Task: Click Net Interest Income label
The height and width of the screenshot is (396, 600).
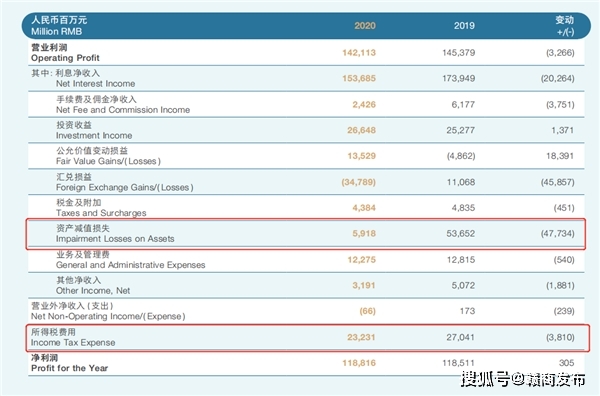Action: [95, 83]
